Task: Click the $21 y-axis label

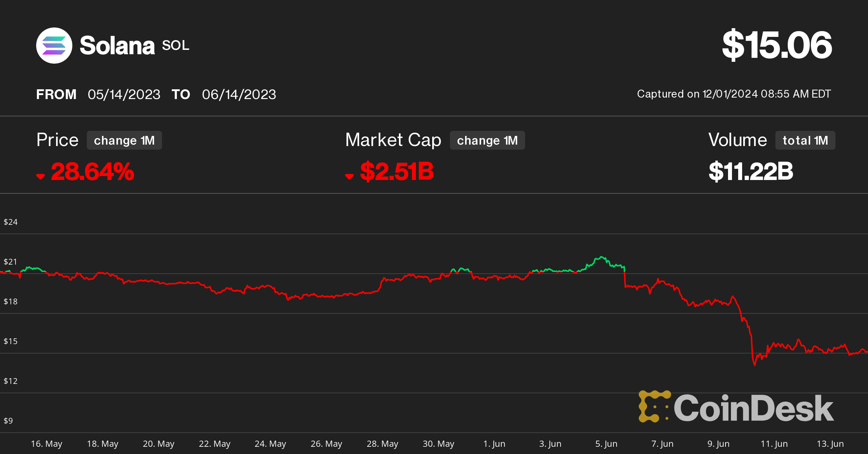Action: [10, 262]
